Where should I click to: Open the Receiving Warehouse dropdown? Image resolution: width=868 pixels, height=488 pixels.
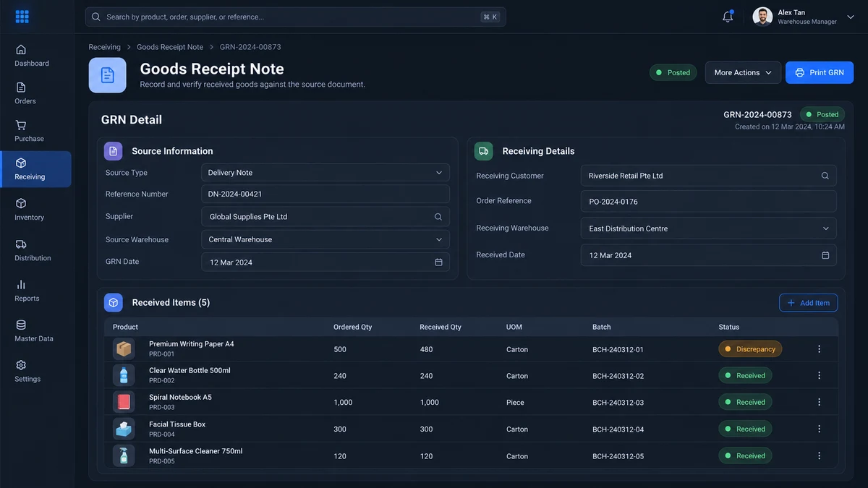pos(708,228)
